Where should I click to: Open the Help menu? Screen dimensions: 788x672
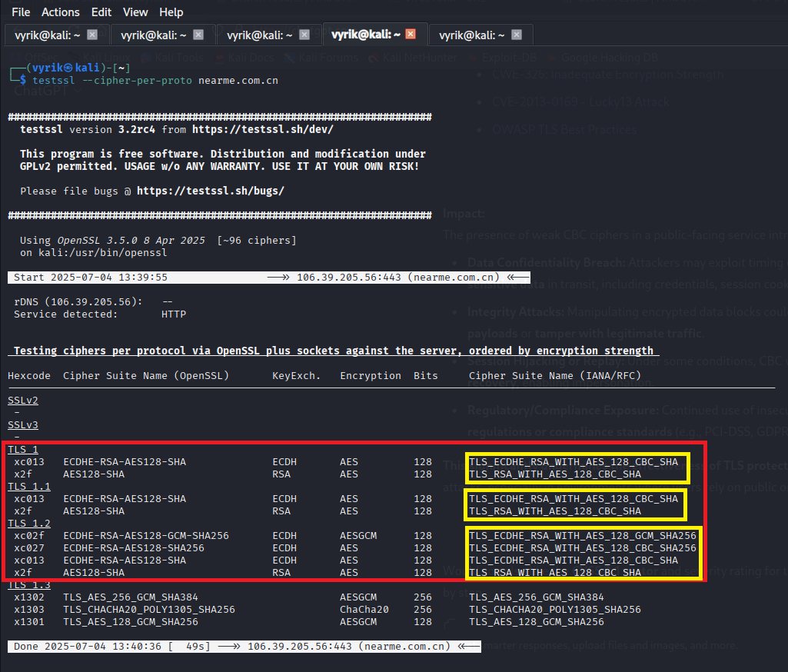pos(171,12)
